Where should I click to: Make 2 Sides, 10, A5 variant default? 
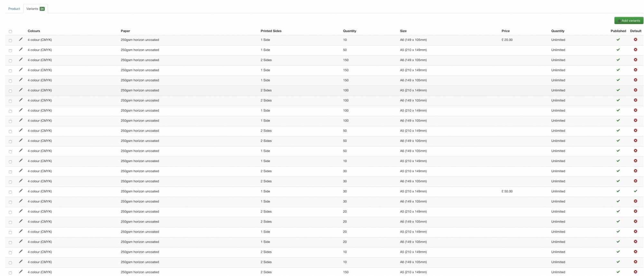point(635,252)
